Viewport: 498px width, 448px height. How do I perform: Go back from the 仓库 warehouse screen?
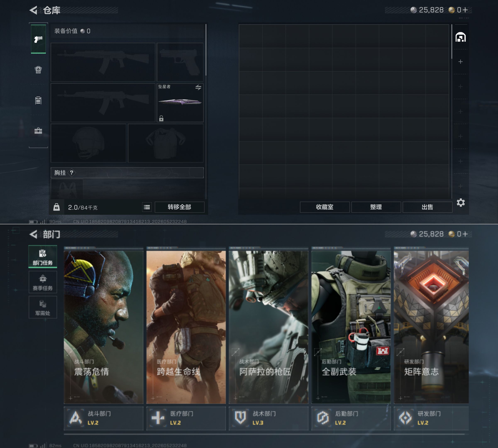coord(33,10)
